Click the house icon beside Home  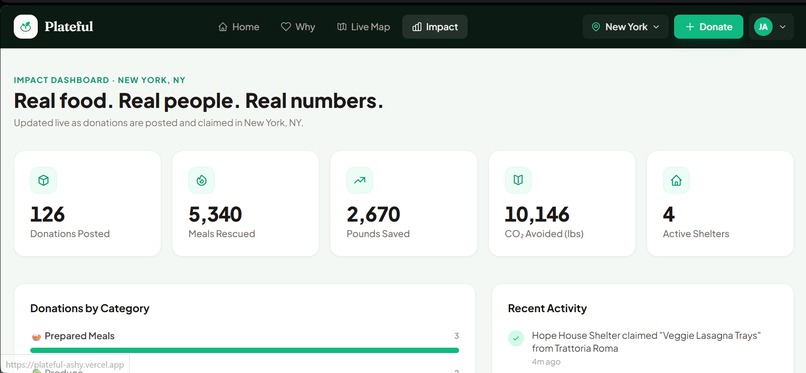[x=223, y=27]
